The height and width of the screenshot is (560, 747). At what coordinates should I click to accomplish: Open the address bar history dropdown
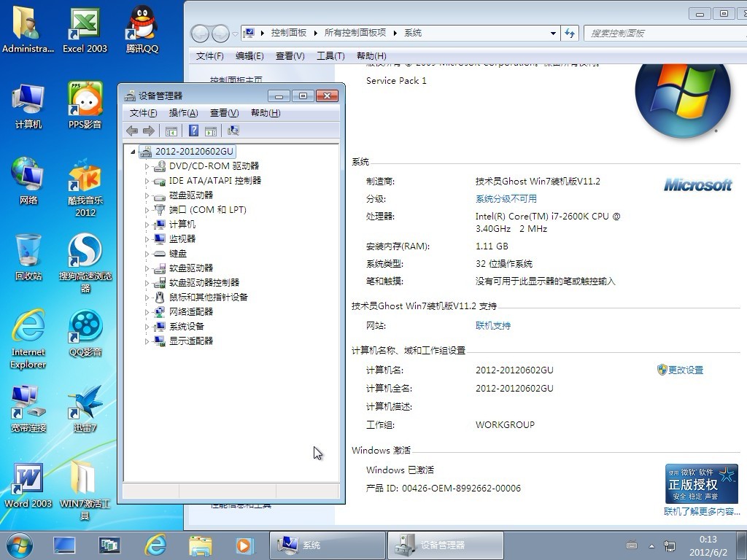click(553, 34)
